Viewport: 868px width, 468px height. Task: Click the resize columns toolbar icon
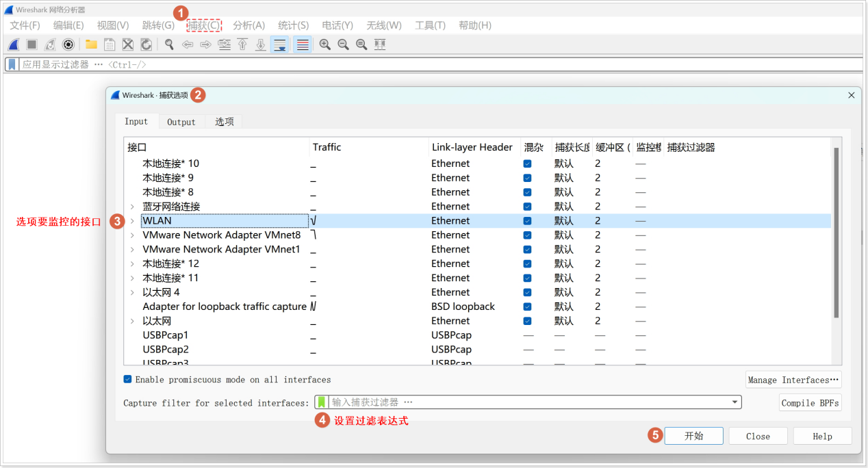coord(380,44)
